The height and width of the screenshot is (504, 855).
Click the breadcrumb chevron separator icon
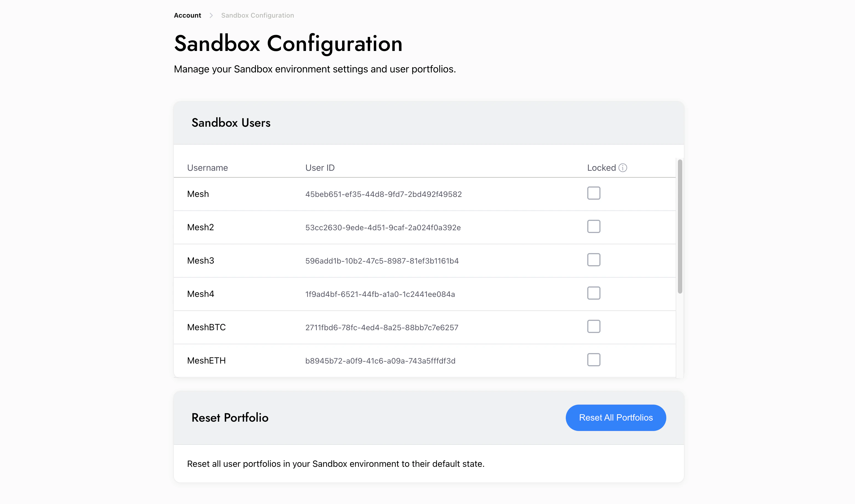click(x=211, y=16)
